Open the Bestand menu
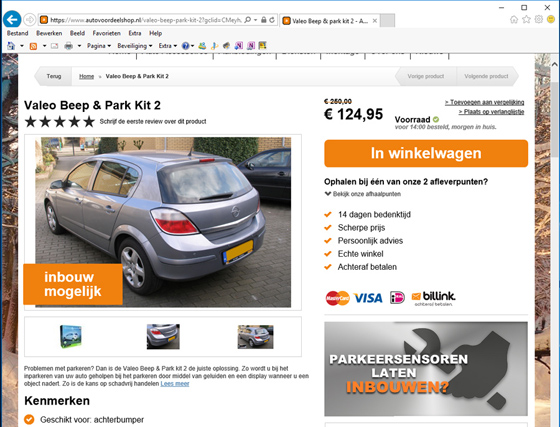This screenshot has height=427, width=560. [x=18, y=33]
